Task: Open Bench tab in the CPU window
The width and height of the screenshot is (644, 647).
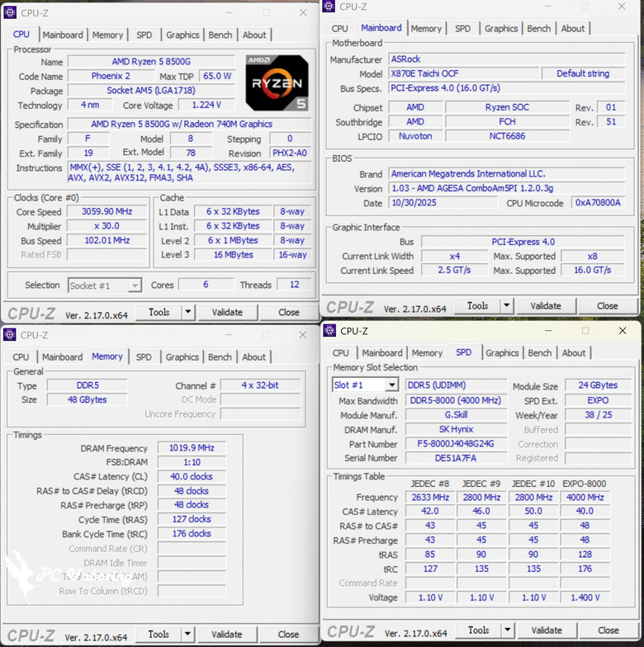Action: point(220,35)
